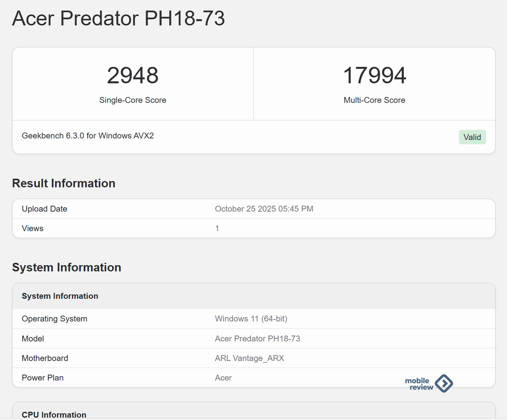Click the ARL Vantage_ARX motherboard value
507x420 pixels.
pos(249,358)
